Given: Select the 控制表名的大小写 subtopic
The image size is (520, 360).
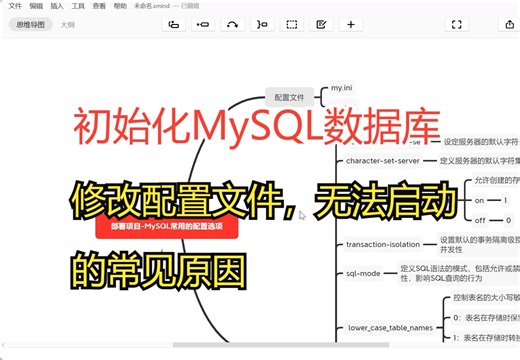Looking at the screenshot, I should tap(486, 297).
